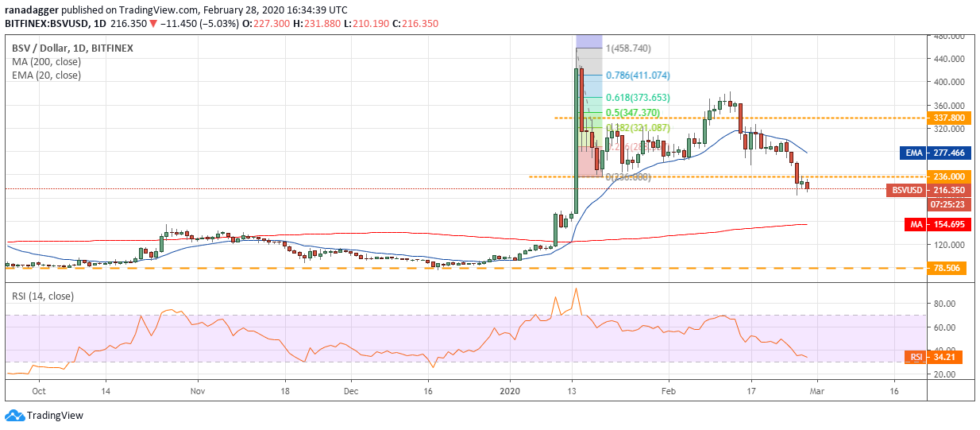Click the 1(458.740) Fibonacci level label
Image resolution: width=980 pixels, height=430 pixels.
pyautogui.click(x=628, y=48)
